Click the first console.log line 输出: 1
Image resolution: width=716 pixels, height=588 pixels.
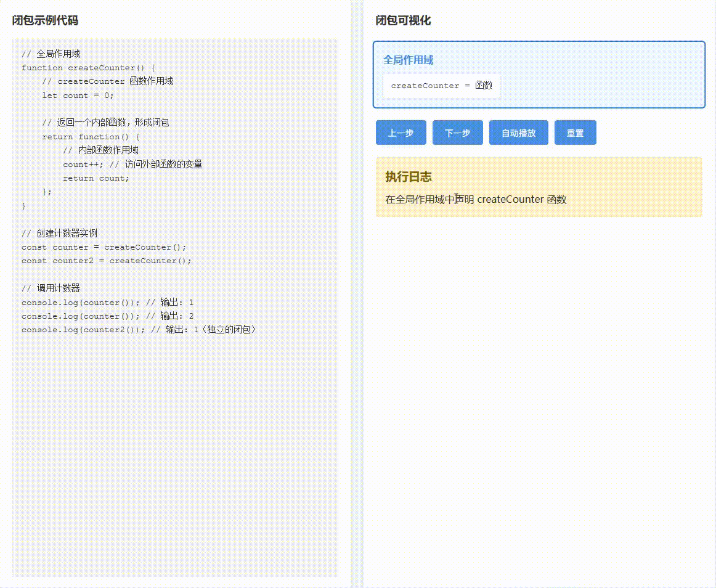coord(108,303)
